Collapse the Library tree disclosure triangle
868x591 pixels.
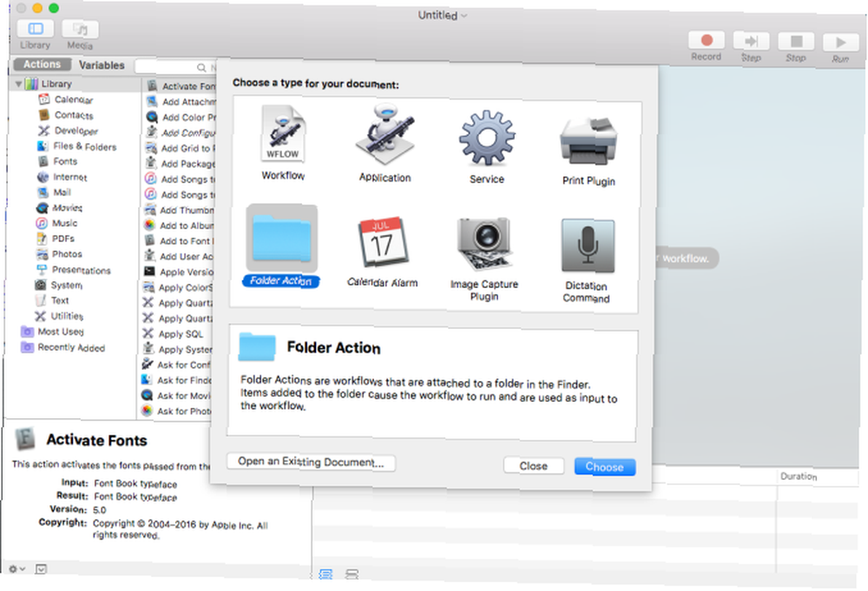[x=18, y=83]
